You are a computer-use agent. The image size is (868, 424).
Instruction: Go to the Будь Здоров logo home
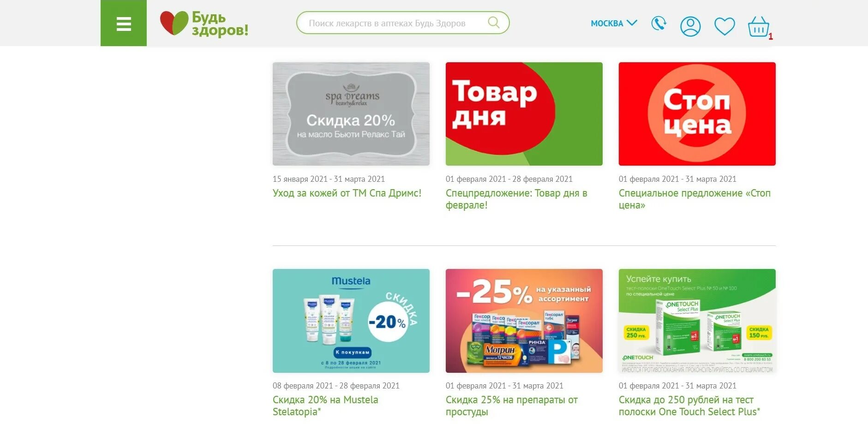[204, 24]
